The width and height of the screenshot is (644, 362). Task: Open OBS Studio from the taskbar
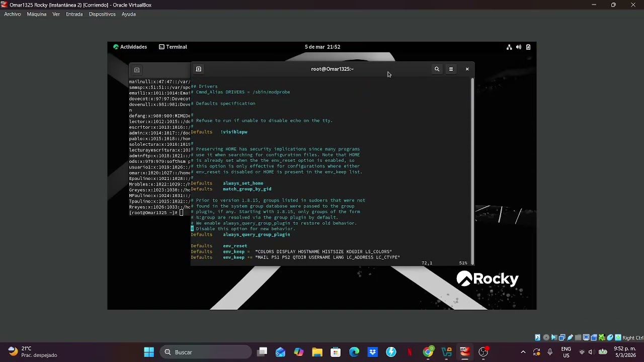click(484, 352)
